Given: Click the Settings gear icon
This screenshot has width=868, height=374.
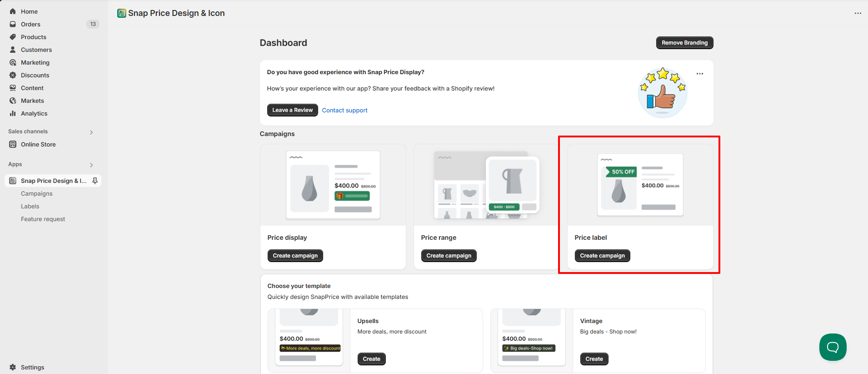Looking at the screenshot, I should pyautogui.click(x=13, y=367).
